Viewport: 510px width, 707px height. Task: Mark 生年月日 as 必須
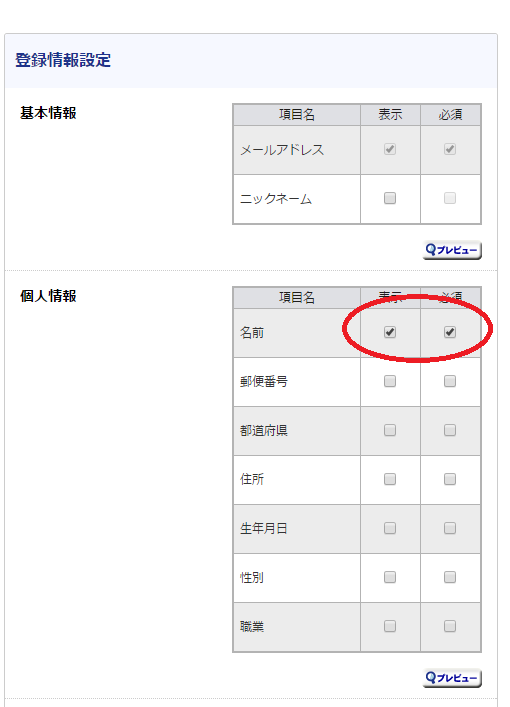(x=450, y=528)
